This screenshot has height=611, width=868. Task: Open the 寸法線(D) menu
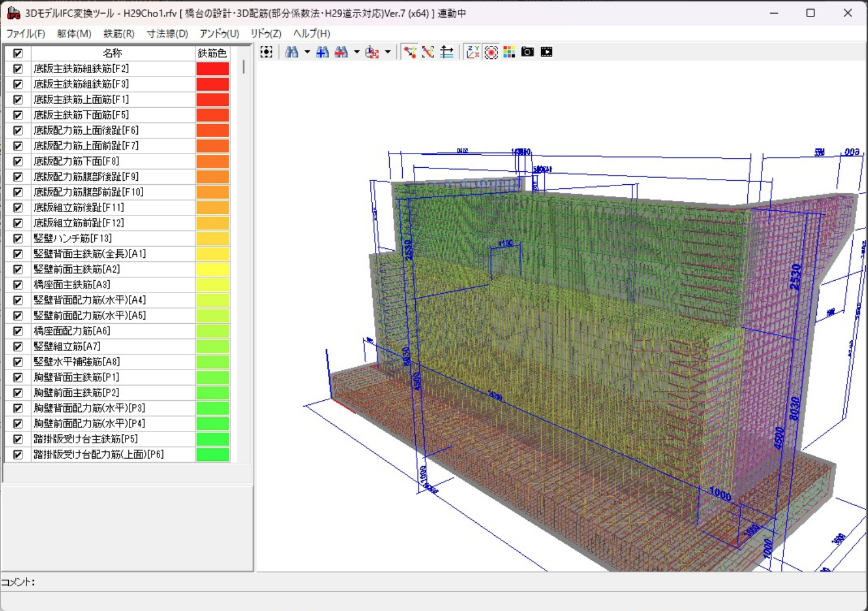167,34
